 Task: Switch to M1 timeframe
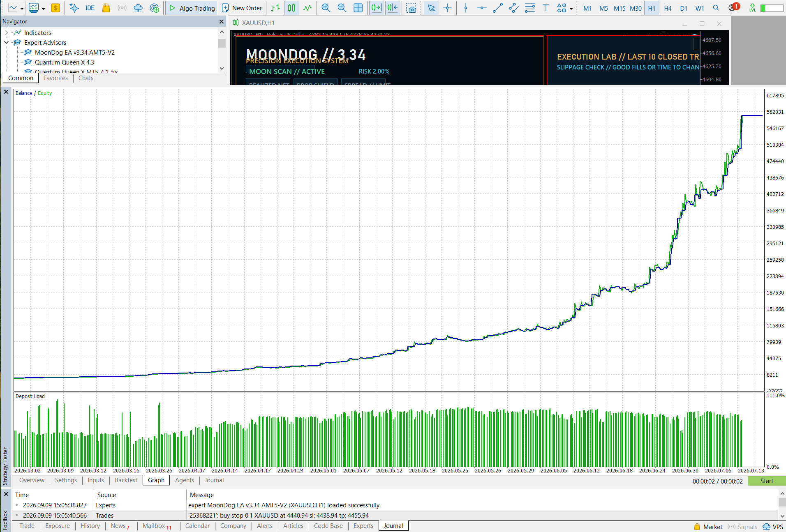[587, 8]
